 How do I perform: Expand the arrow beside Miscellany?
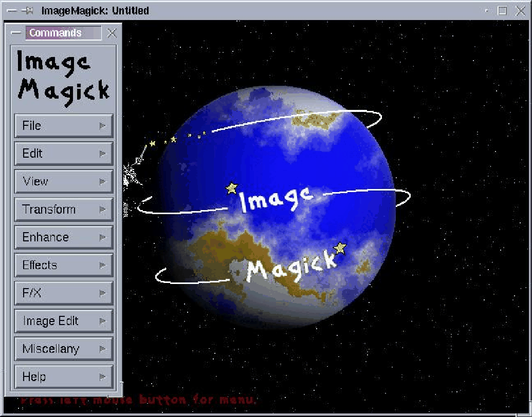pyautogui.click(x=102, y=349)
